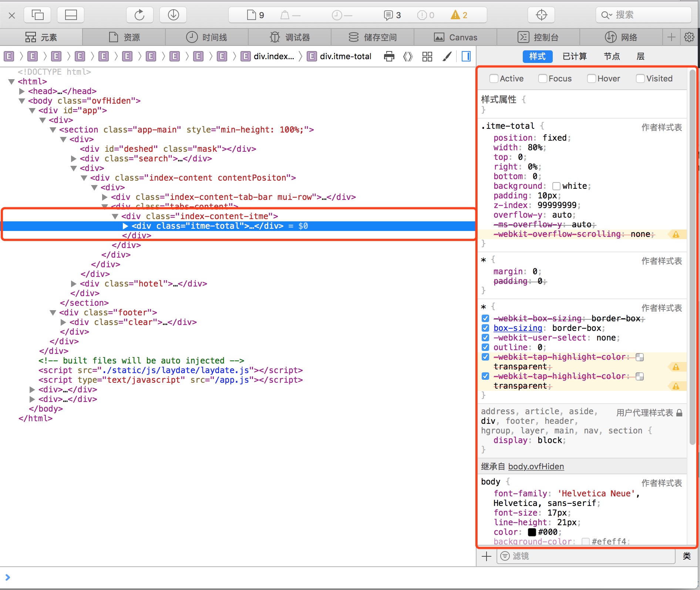This screenshot has height=590, width=700.
Task: Collapse the body ovfHiden node
Action: click(22, 101)
